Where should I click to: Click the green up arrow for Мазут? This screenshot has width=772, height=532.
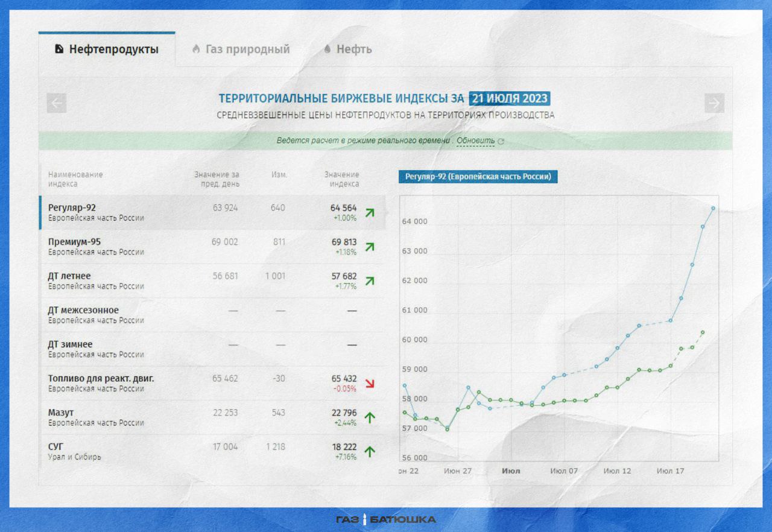(370, 417)
